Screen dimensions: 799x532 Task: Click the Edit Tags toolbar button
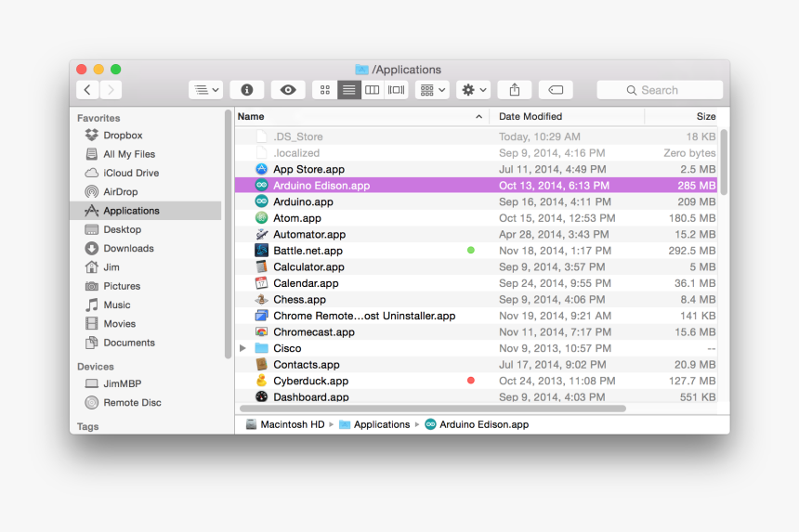pyautogui.click(x=556, y=90)
